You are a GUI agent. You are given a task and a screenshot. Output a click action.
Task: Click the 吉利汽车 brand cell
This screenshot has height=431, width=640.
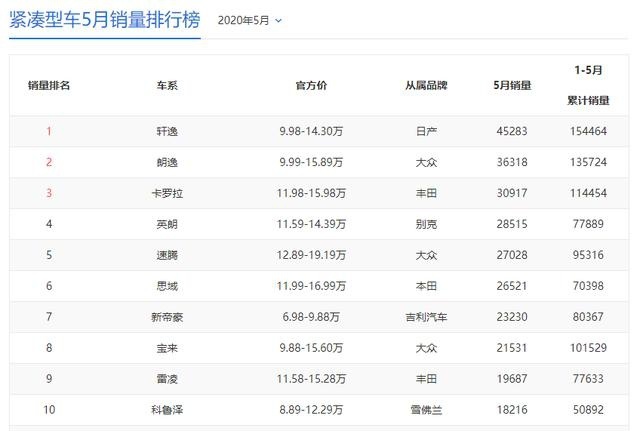(x=426, y=317)
